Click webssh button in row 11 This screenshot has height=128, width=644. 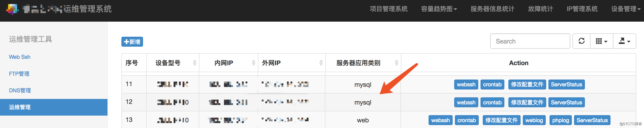[x=466, y=85]
